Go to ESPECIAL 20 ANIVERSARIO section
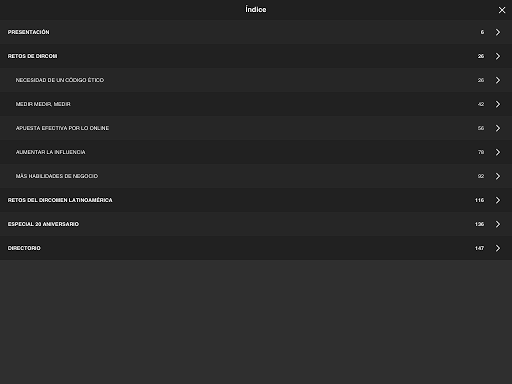The height and width of the screenshot is (384, 512). [256, 224]
